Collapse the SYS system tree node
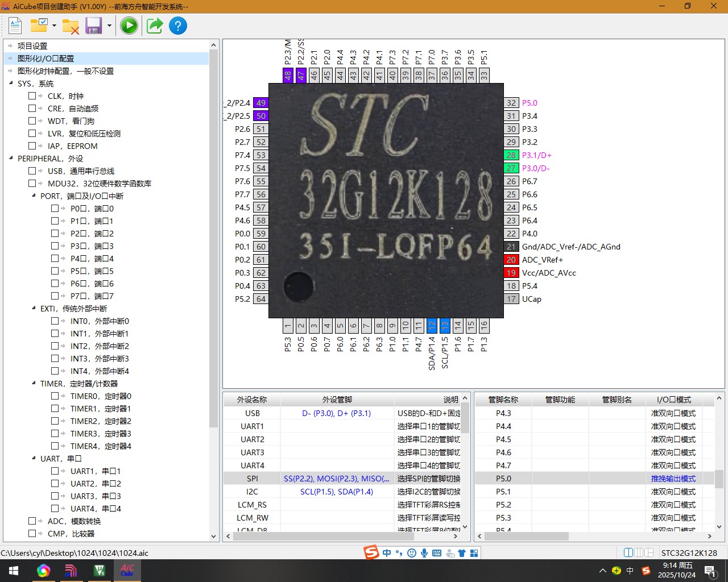 pyautogui.click(x=11, y=84)
